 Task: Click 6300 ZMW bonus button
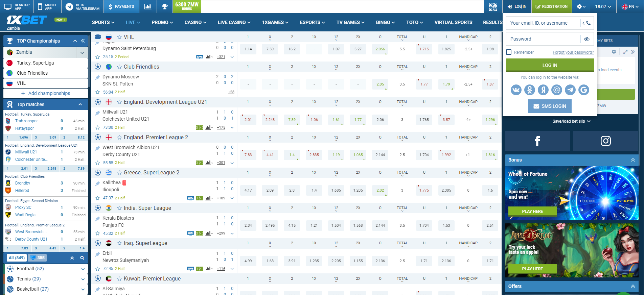coord(187,6)
